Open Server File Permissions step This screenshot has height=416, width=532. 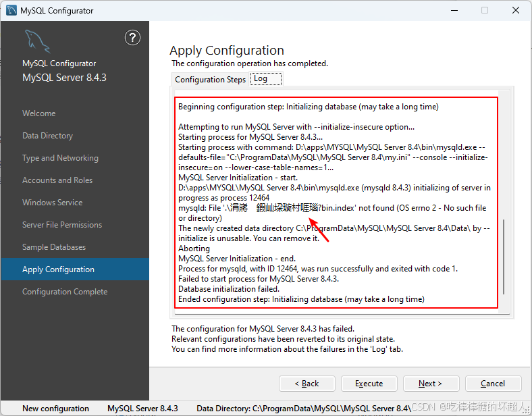point(62,225)
